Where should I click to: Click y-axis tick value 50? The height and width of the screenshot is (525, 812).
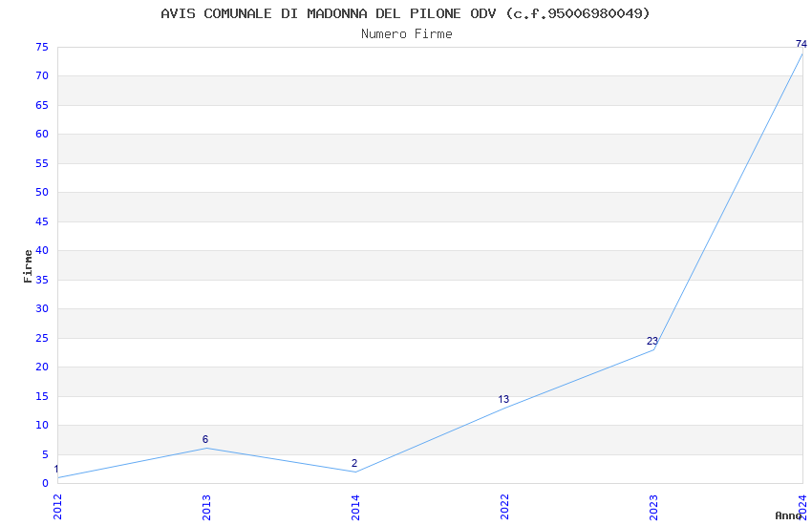coord(42,193)
